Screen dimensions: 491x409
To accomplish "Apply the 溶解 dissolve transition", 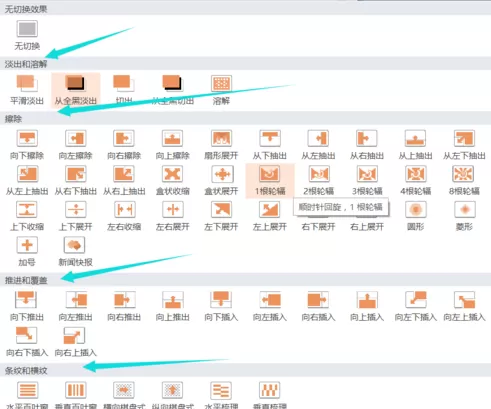I will pos(221,90).
